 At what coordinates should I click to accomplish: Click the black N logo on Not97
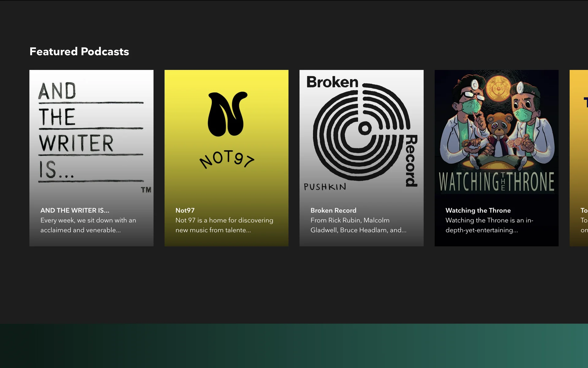click(x=227, y=114)
